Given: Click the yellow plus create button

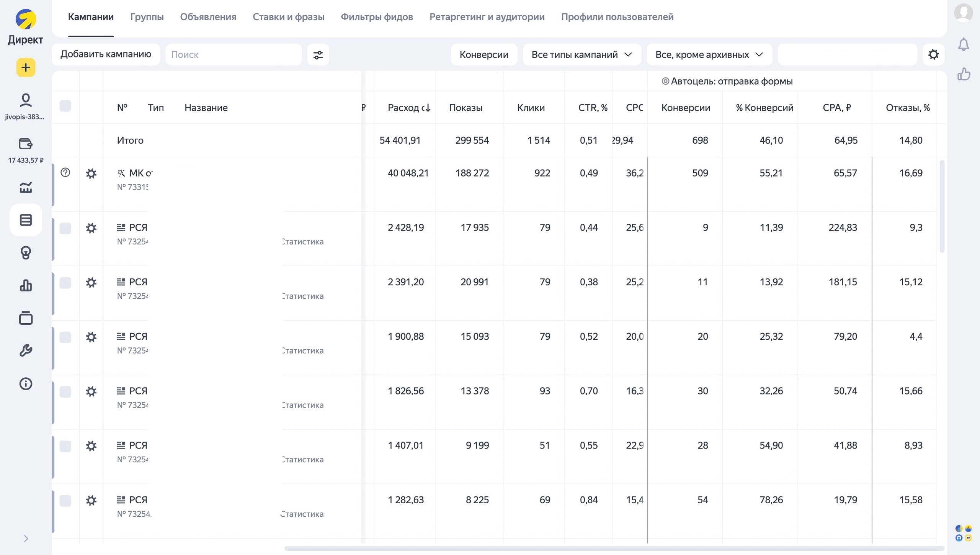Looking at the screenshot, I should click(26, 68).
